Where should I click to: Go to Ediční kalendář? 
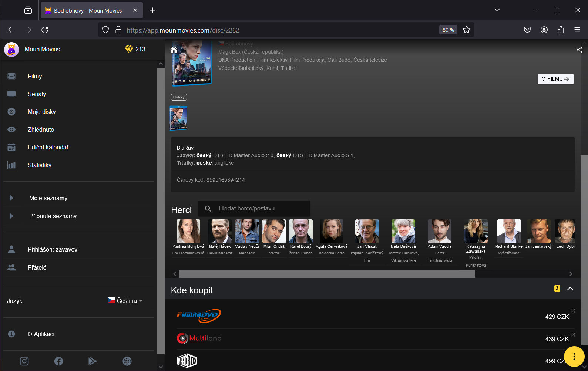click(x=48, y=147)
